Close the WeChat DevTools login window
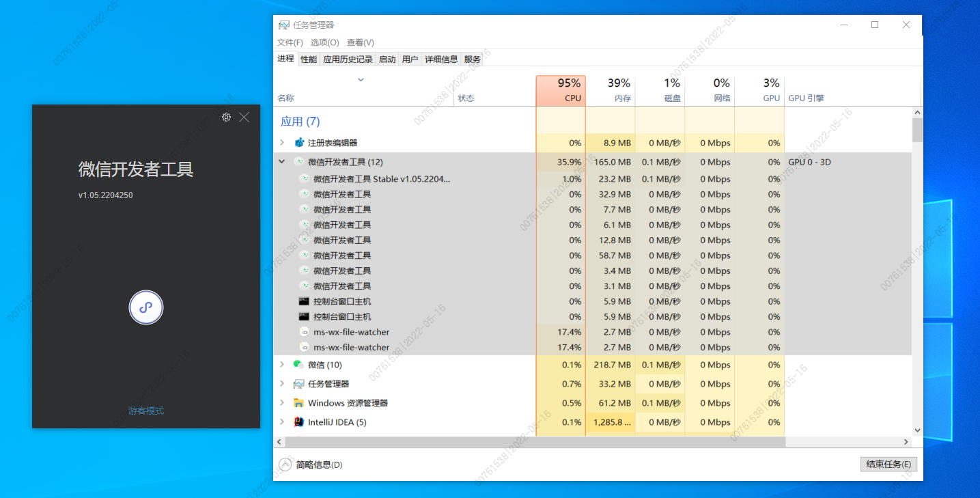Viewport: 980px width, 498px height. tap(244, 117)
